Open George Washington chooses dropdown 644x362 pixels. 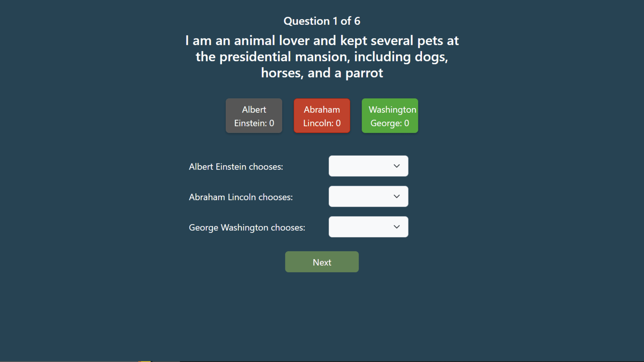click(x=368, y=227)
